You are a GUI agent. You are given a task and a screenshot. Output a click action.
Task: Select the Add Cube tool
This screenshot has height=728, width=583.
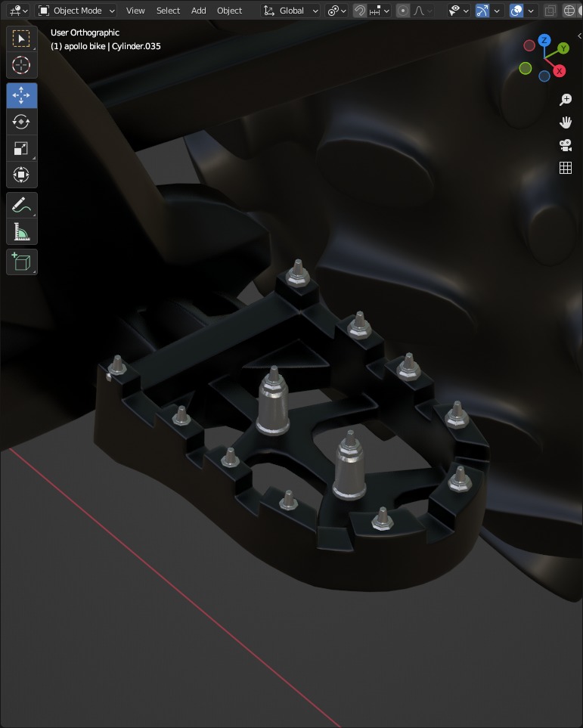click(x=21, y=262)
